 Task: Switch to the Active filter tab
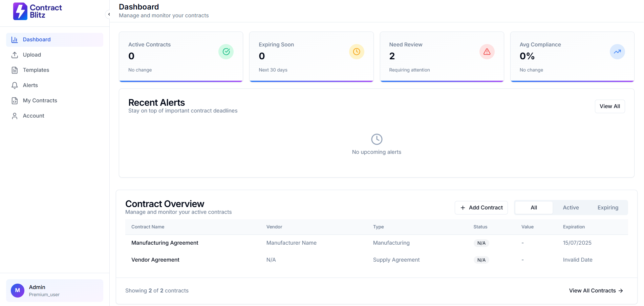571,208
